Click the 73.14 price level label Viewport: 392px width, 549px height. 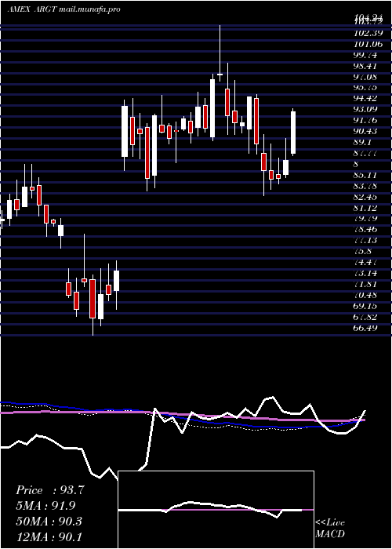pyautogui.click(x=365, y=274)
